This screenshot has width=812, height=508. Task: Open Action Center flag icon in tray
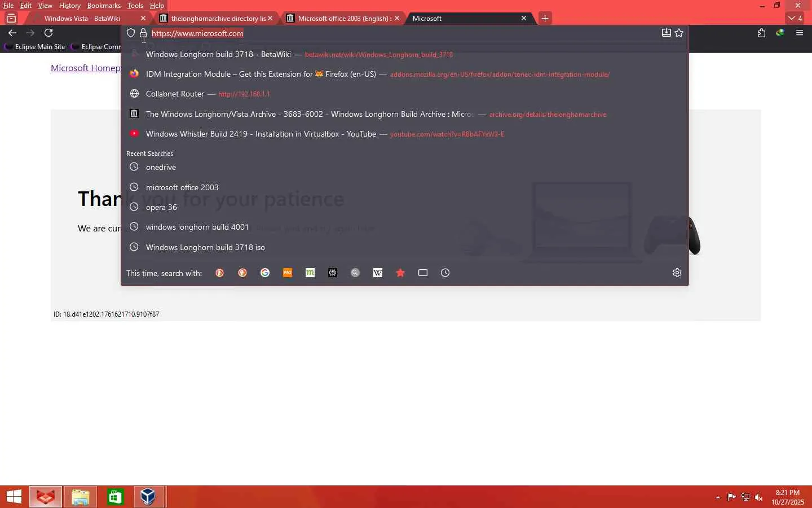[x=731, y=497]
